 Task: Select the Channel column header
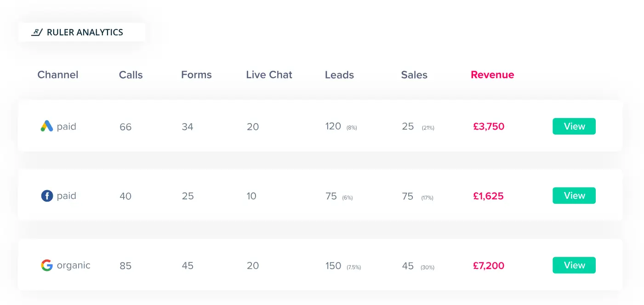[57, 74]
